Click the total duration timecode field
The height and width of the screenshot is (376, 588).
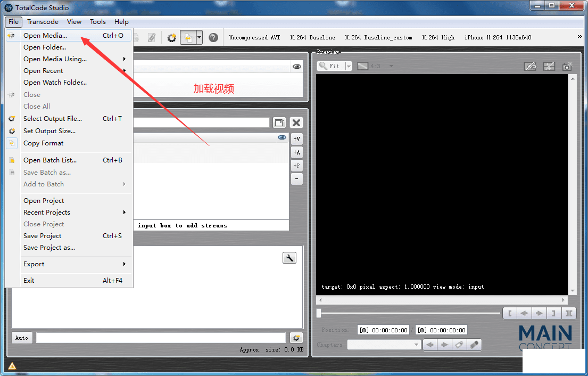coord(441,330)
